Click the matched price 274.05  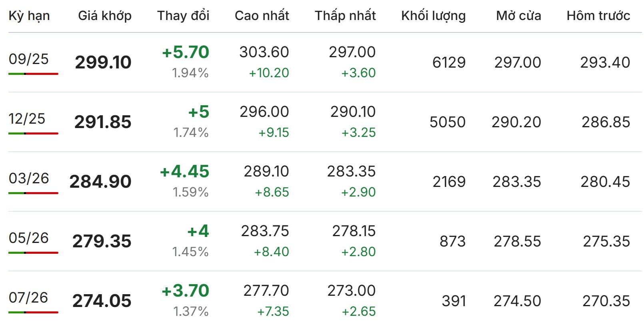102,301
